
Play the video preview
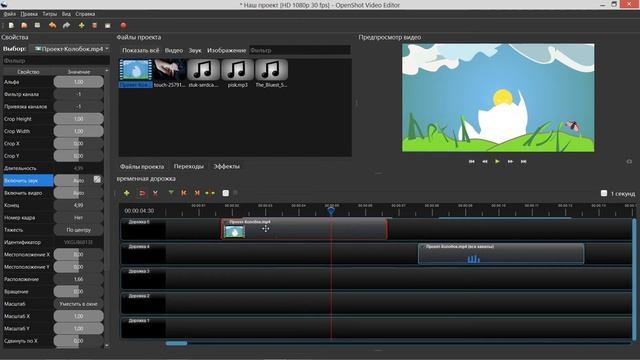[497, 162]
